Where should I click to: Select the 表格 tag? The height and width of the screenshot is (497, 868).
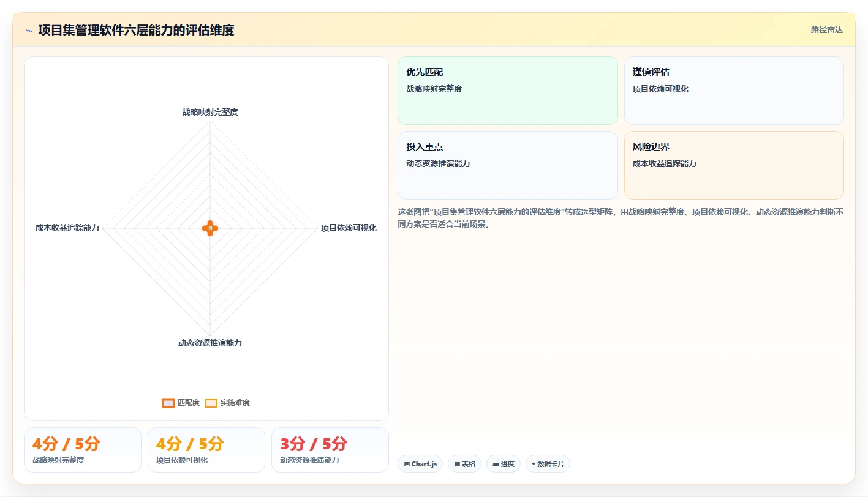464,464
